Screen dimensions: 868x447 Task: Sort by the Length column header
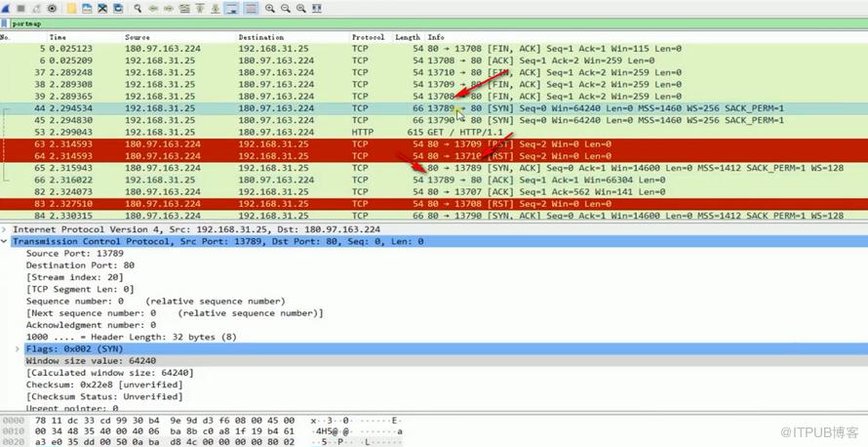[408, 37]
